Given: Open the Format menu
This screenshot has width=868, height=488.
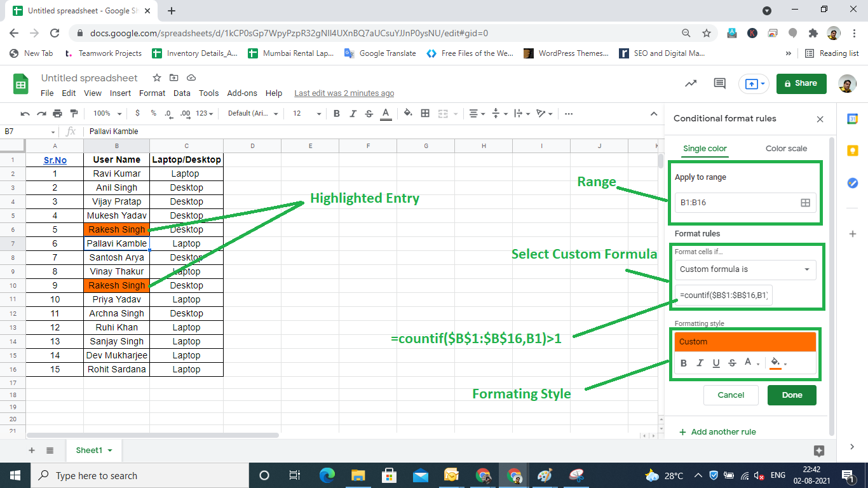Looking at the screenshot, I should (x=152, y=93).
